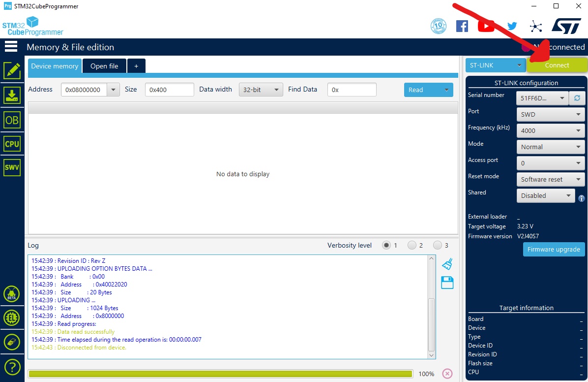Open the SWV viewer icon
The width and height of the screenshot is (588, 382).
pyautogui.click(x=12, y=167)
